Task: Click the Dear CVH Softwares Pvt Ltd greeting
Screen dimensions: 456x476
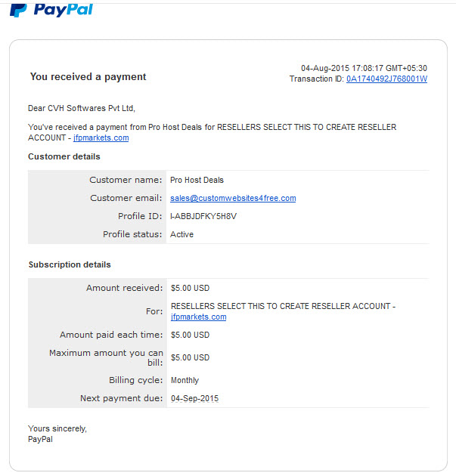Action: tap(82, 108)
